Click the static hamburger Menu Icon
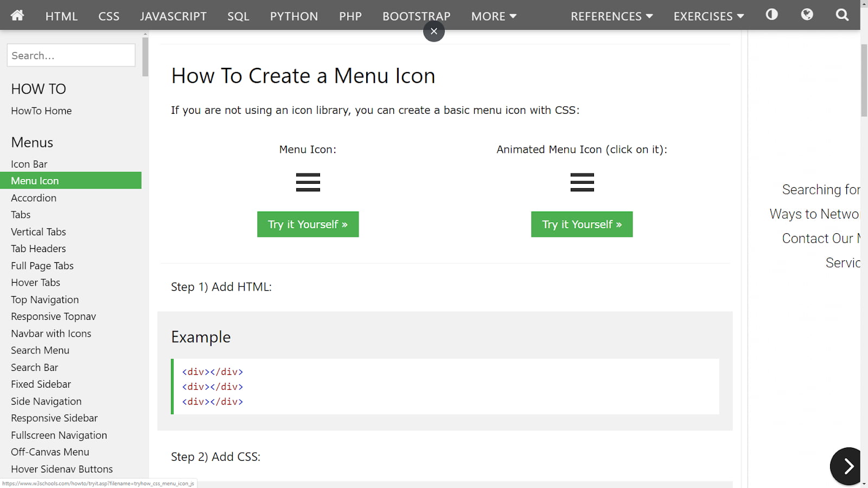This screenshot has width=868, height=488. pyautogui.click(x=308, y=183)
